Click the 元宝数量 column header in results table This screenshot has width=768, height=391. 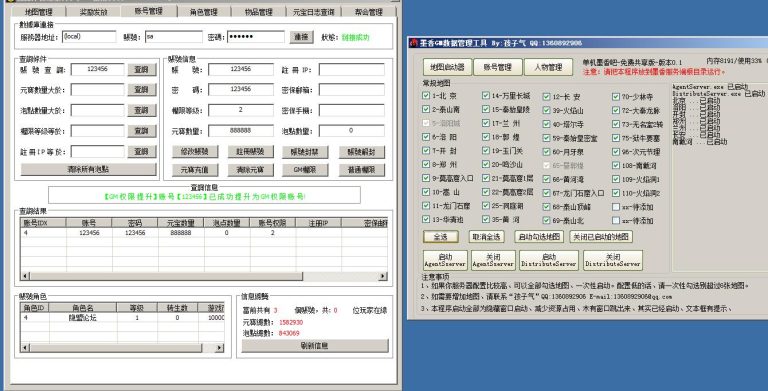(181, 223)
